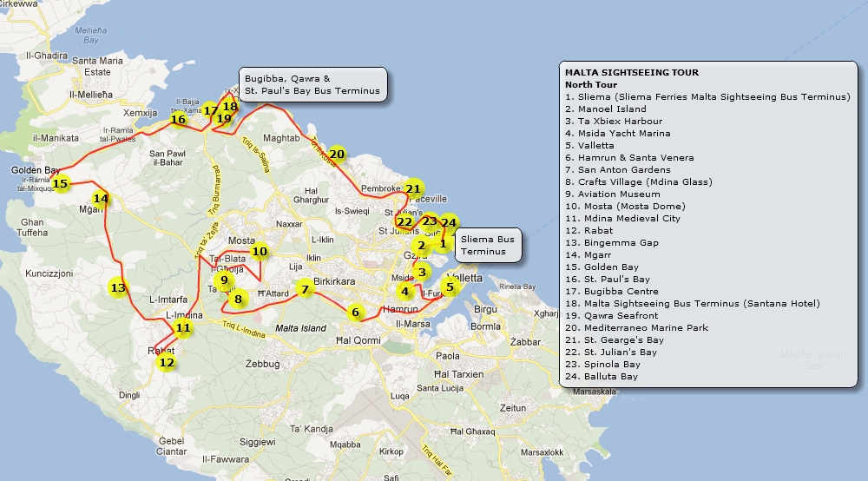Screen dimensions: 868x481
Task: Click yellow map marker number 21
Action: (x=413, y=188)
